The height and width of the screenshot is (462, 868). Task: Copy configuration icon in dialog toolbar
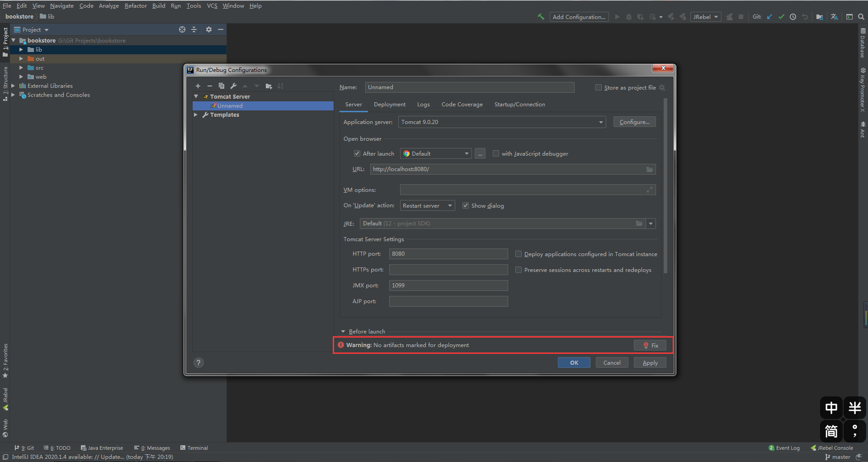222,86
